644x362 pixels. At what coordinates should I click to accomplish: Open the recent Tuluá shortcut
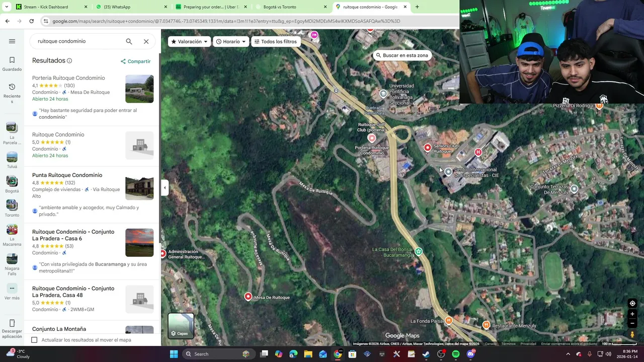point(12,160)
